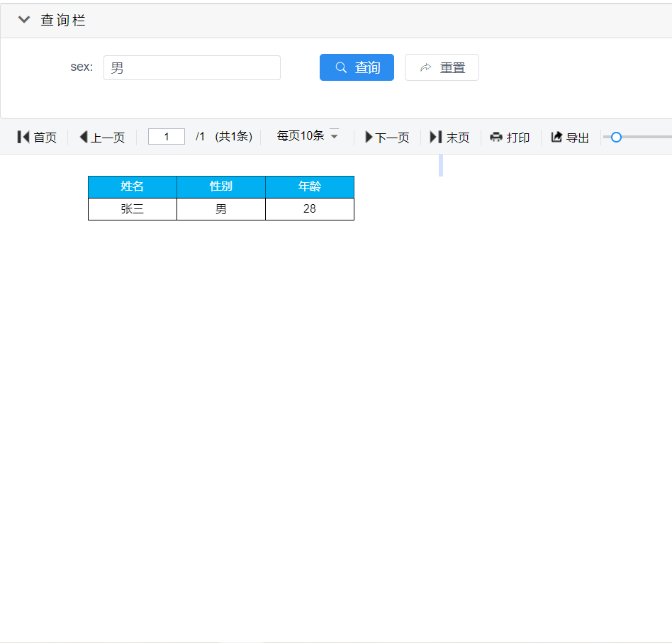The height and width of the screenshot is (643, 672).
Task: Click the first page (首页) icon
Action: (x=23, y=137)
